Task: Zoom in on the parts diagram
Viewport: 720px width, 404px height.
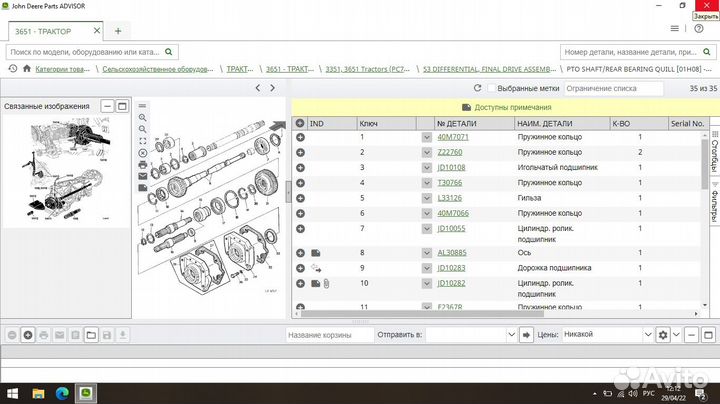Action: coord(143,118)
